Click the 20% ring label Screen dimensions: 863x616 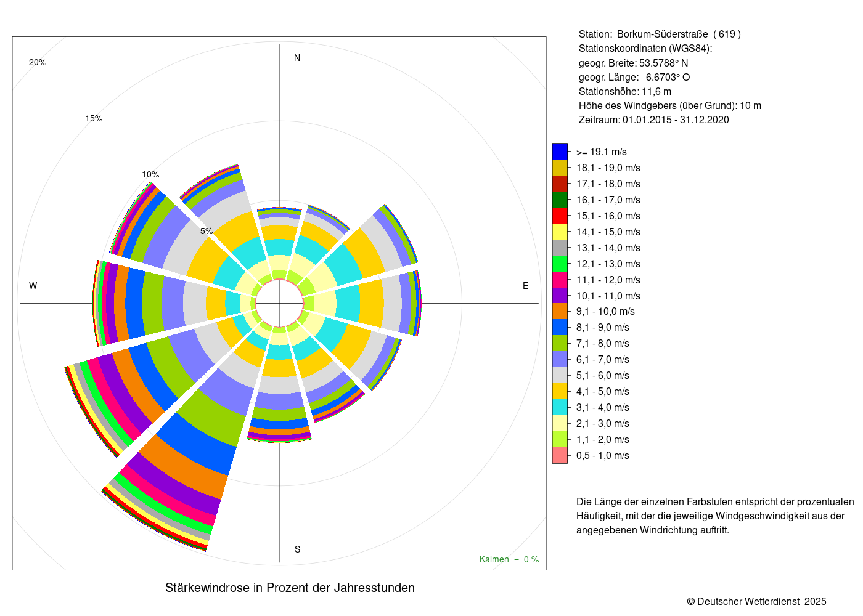[x=38, y=62]
